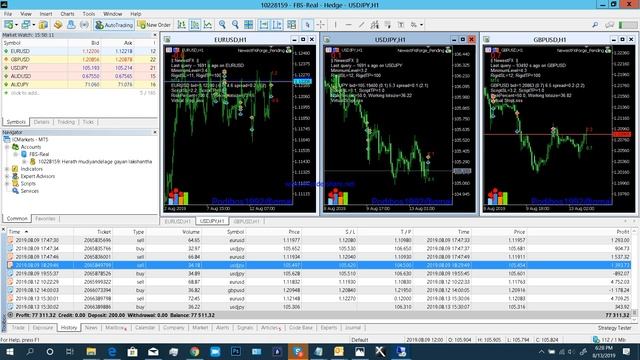Open the Windows notification center icon
Image resolution: width=640 pixels, height=360 pixels.
[x=627, y=351]
